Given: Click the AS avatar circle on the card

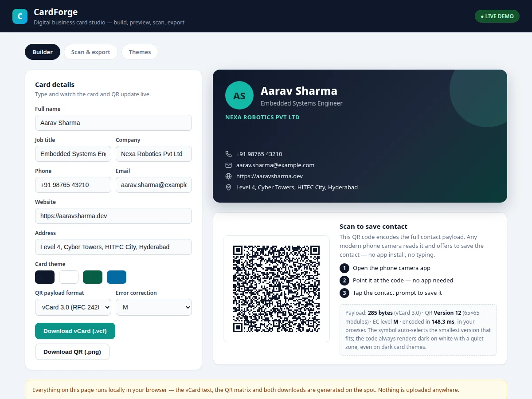Looking at the screenshot, I should (239, 95).
